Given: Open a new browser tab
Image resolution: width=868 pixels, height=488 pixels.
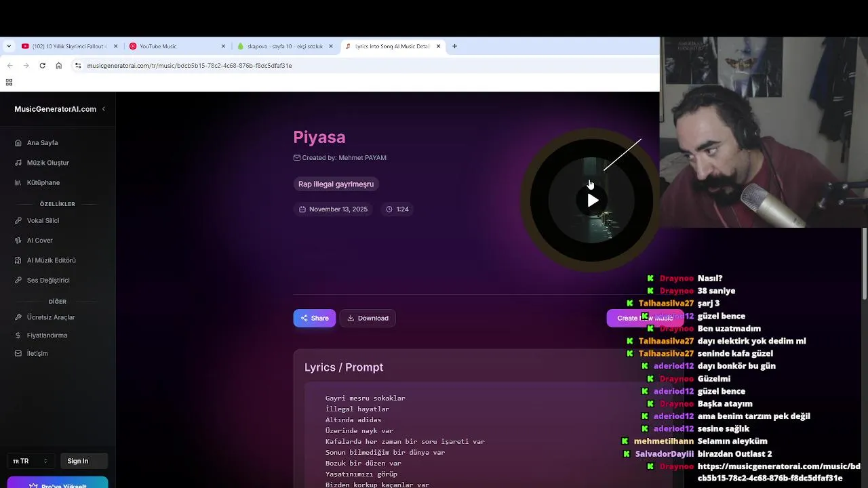Looking at the screenshot, I should point(454,46).
